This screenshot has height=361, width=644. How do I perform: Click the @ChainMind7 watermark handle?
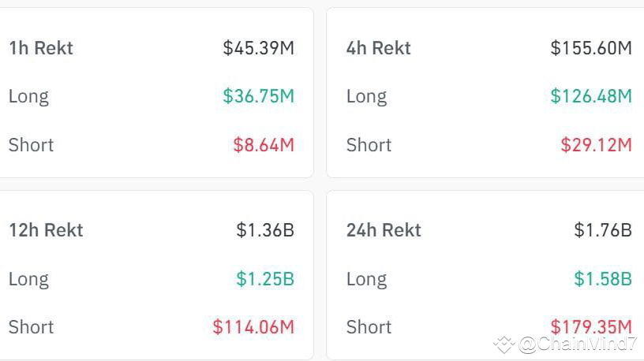(x=578, y=344)
